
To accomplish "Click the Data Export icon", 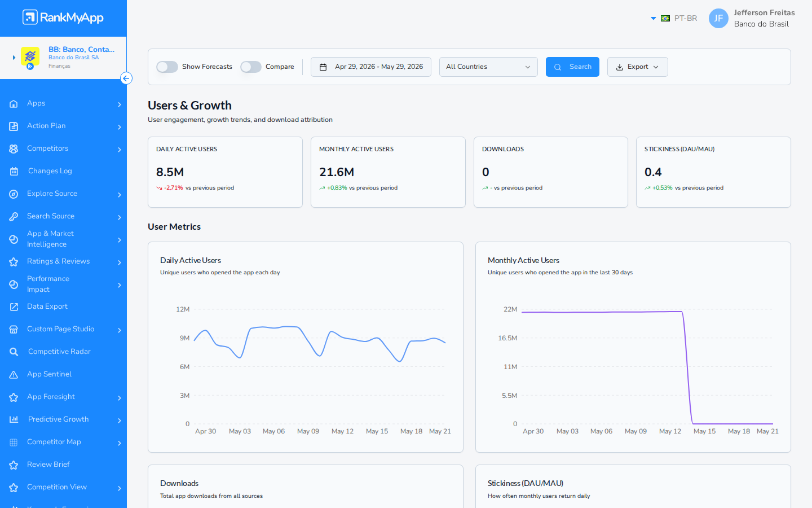I will pos(14,306).
